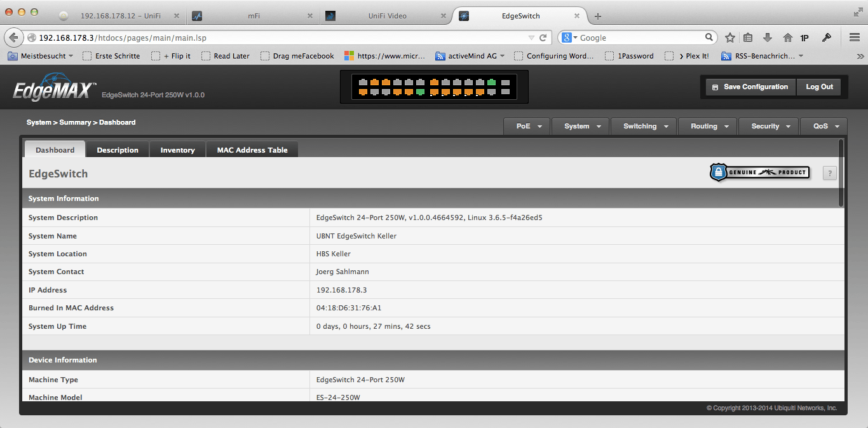This screenshot has height=428, width=868.
Task: Go to the home page icon
Action: pos(787,38)
